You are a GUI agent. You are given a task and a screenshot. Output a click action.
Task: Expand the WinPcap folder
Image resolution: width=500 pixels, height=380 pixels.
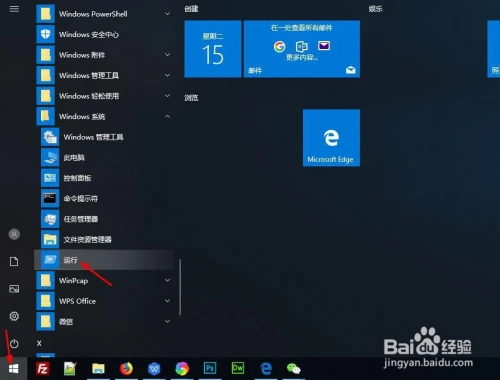104,281
